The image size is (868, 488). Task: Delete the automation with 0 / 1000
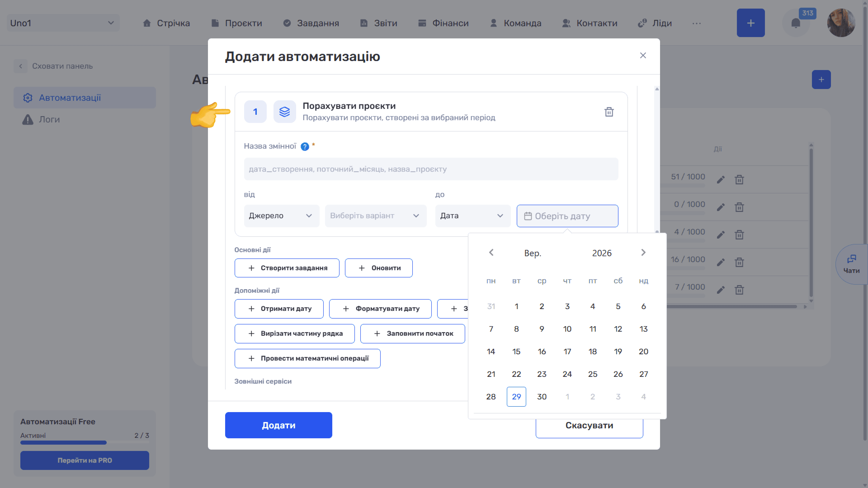[739, 207]
